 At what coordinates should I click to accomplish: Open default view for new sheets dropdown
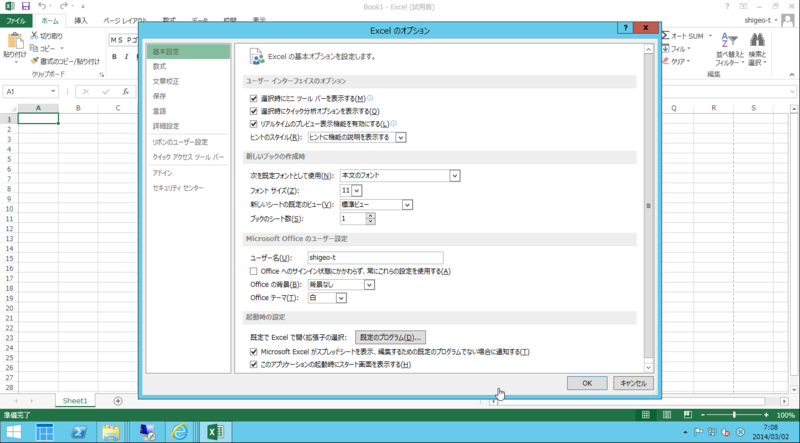pyautogui.click(x=407, y=205)
